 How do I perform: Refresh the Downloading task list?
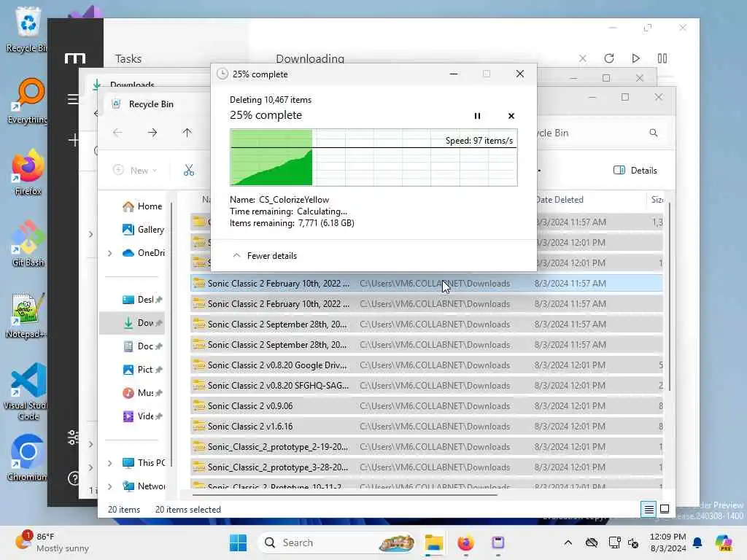point(609,58)
